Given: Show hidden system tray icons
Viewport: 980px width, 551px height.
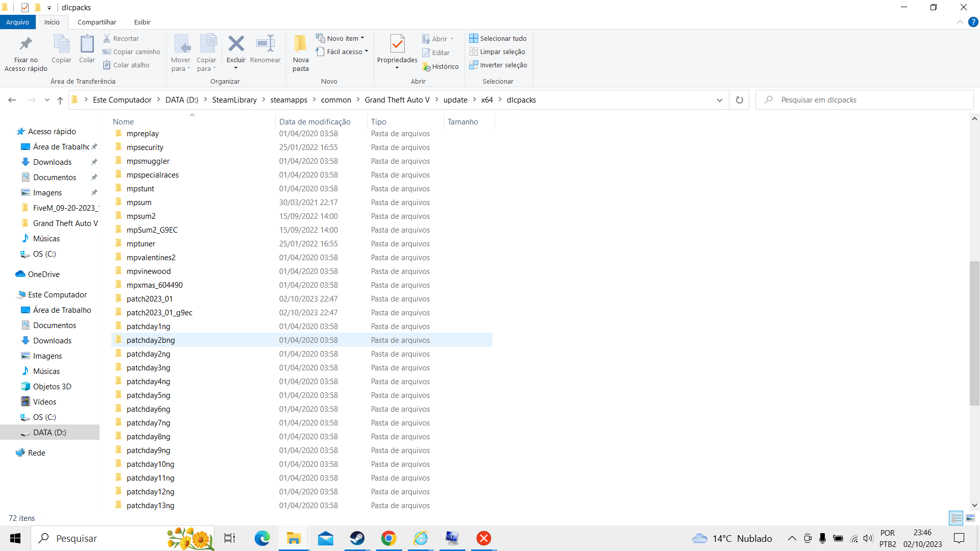Looking at the screenshot, I should [x=792, y=538].
